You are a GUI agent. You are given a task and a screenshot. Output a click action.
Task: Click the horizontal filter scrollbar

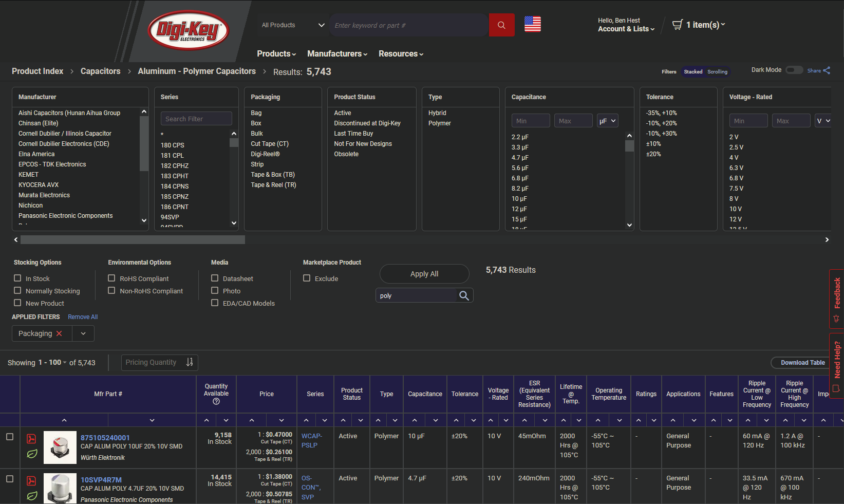click(x=133, y=240)
